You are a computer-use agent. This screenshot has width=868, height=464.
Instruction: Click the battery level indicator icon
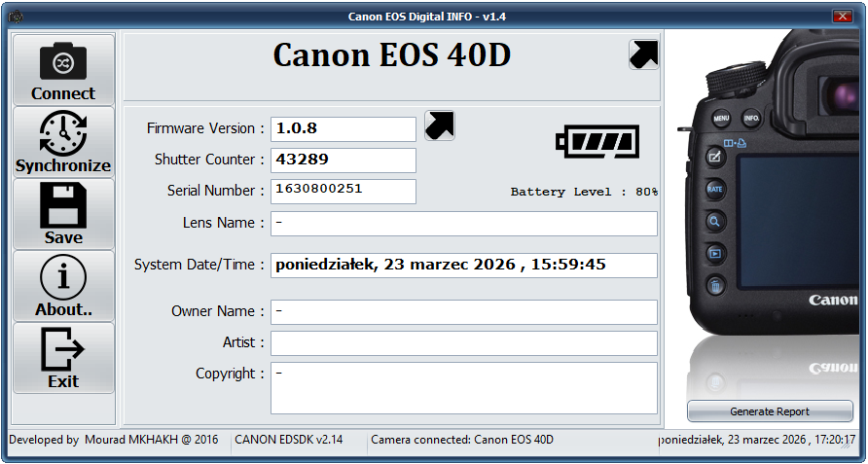[x=597, y=142]
